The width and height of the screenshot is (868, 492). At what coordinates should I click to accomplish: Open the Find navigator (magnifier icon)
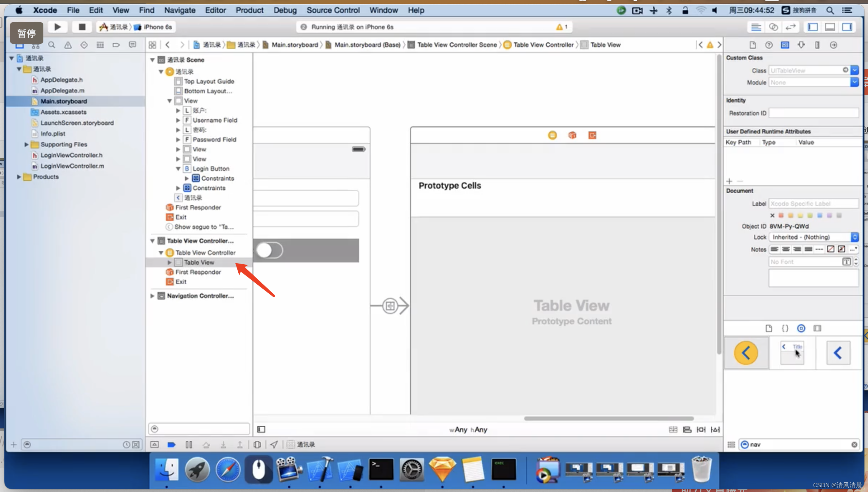(52, 45)
